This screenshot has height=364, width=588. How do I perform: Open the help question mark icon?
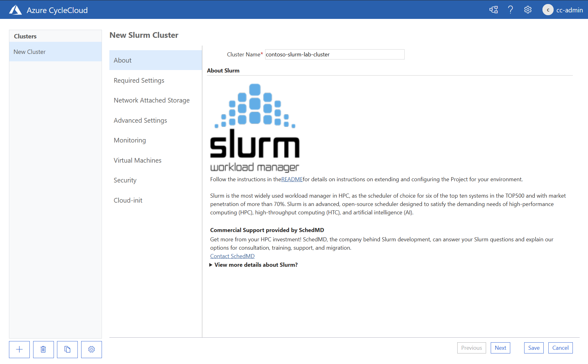point(511,10)
